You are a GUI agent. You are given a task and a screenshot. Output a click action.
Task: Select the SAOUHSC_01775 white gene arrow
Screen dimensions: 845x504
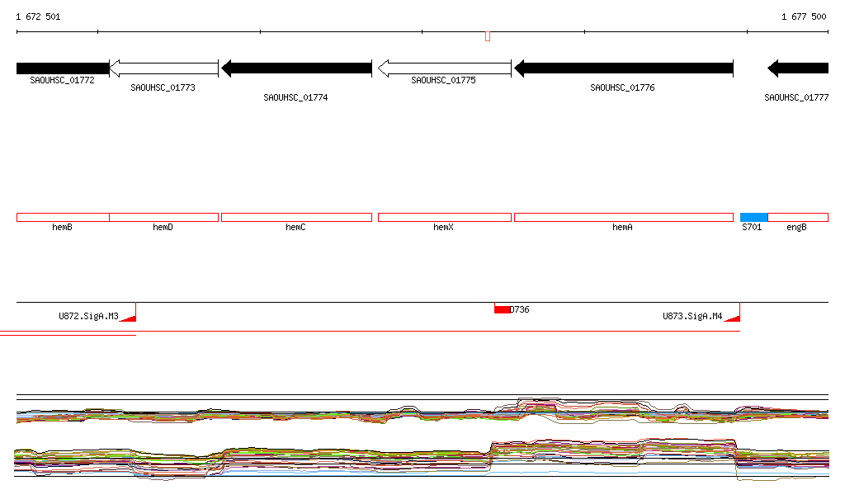pyautogui.click(x=442, y=68)
